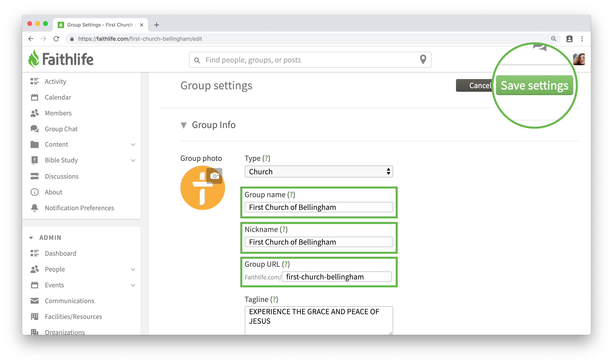Open the Activity page
The height and width of the screenshot is (364, 613).
(55, 81)
